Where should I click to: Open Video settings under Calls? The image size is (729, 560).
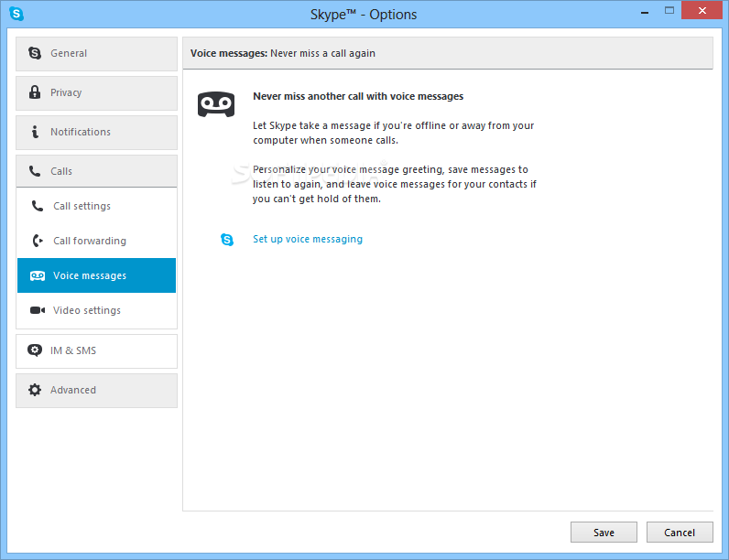click(97, 310)
